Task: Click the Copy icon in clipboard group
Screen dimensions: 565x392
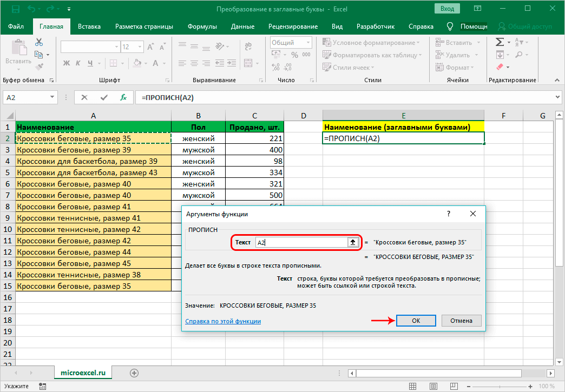Action: tap(38, 55)
